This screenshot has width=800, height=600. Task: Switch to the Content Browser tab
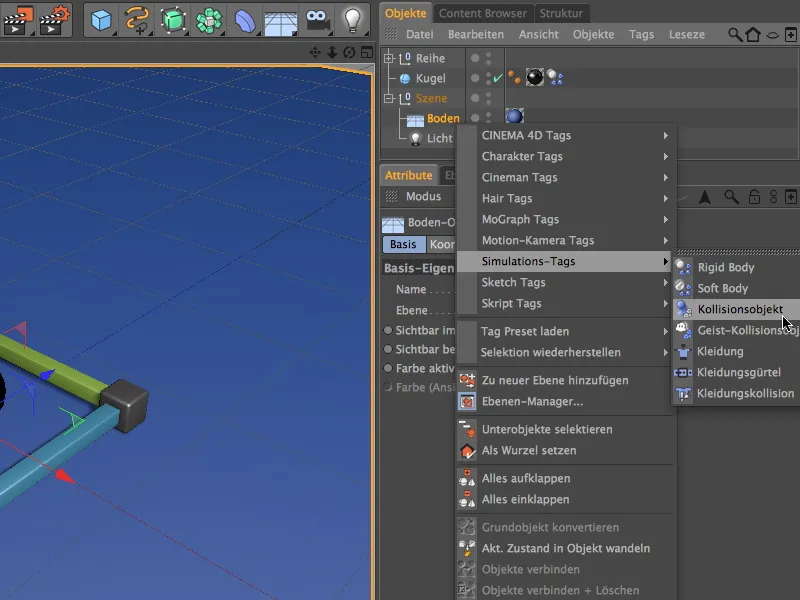click(x=483, y=13)
